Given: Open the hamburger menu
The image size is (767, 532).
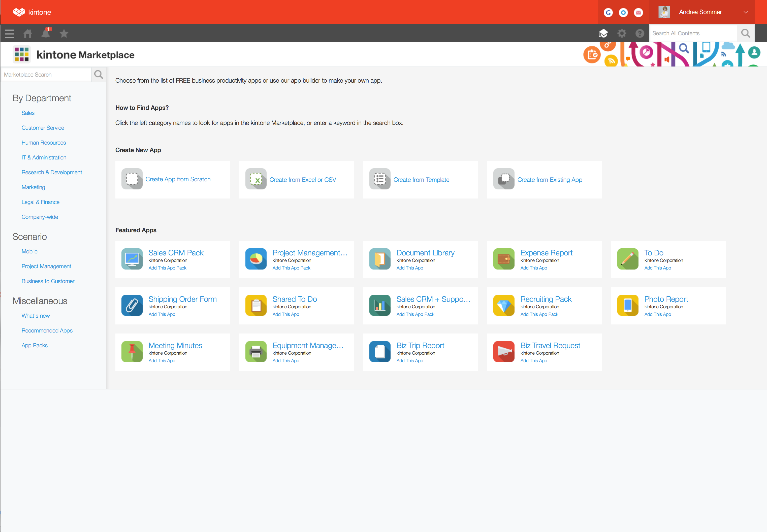Looking at the screenshot, I should point(9,33).
